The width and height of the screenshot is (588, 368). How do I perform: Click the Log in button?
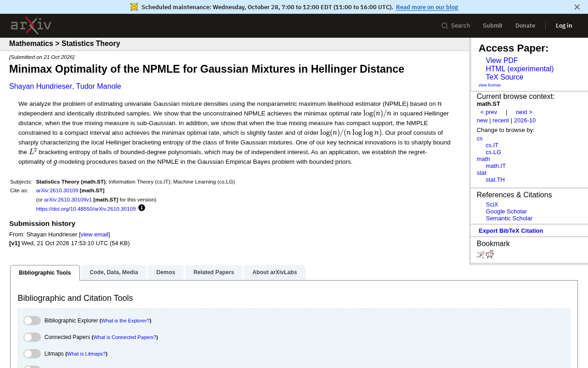[x=564, y=26]
